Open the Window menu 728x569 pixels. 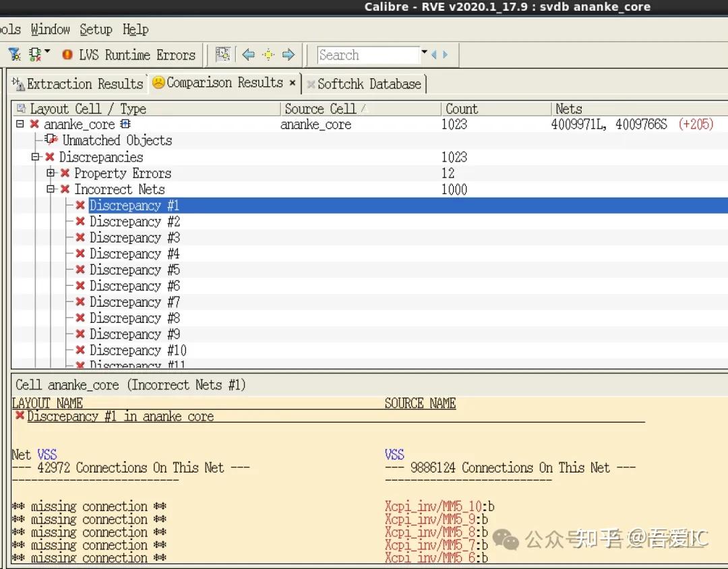51,30
